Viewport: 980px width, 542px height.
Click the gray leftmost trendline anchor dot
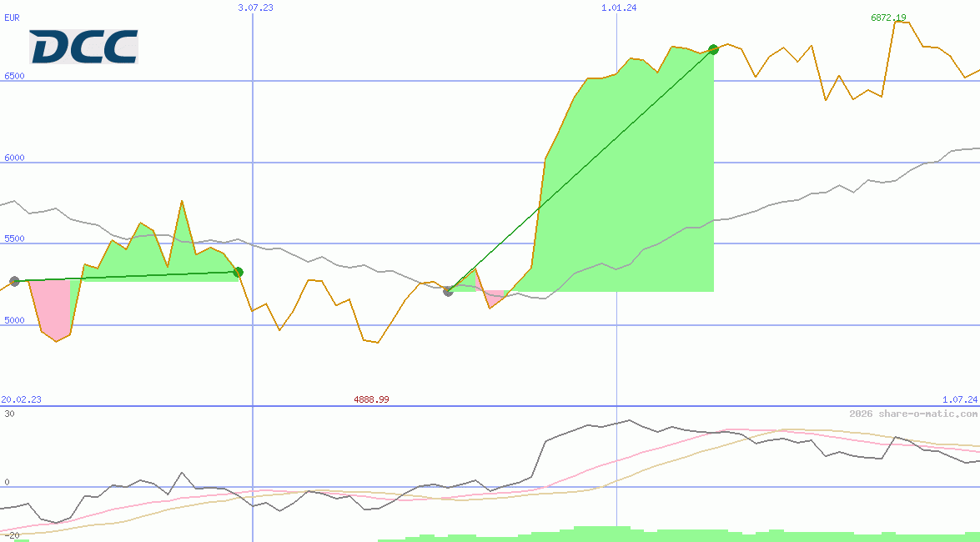[x=14, y=281]
